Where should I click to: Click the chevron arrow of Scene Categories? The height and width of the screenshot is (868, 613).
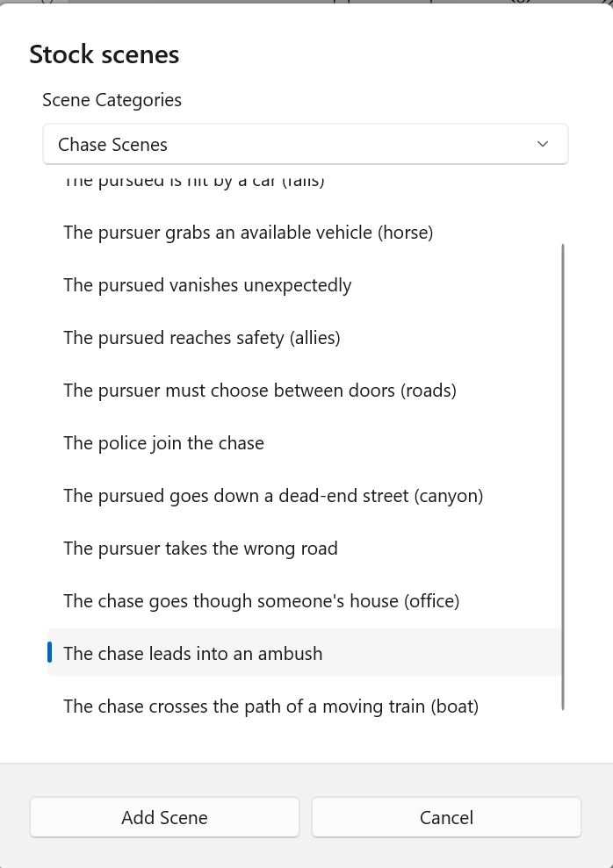(543, 144)
